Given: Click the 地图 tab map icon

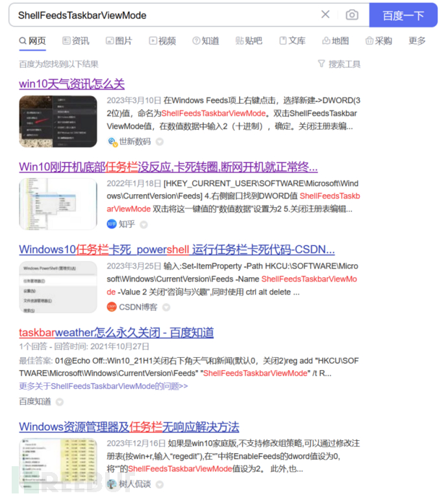Looking at the screenshot, I should (326, 41).
